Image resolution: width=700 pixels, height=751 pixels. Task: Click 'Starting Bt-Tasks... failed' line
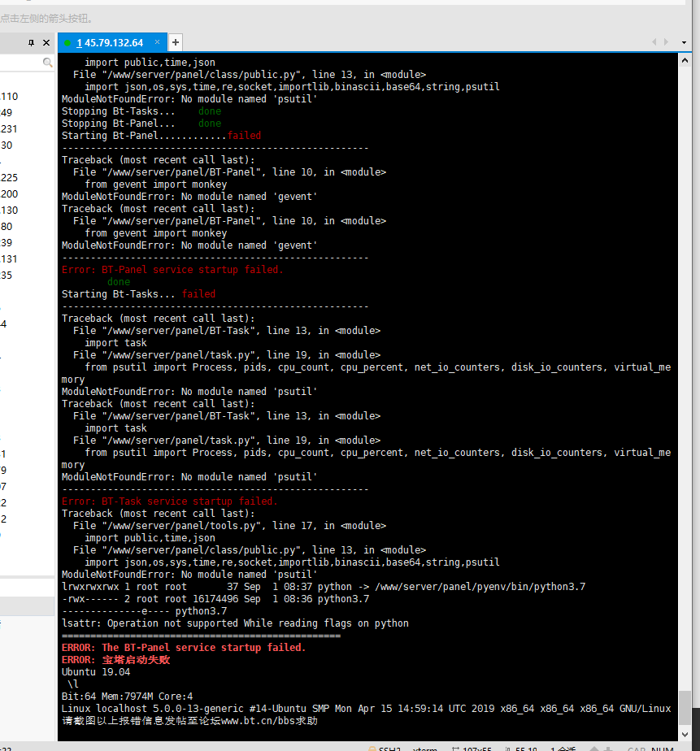click(x=138, y=294)
